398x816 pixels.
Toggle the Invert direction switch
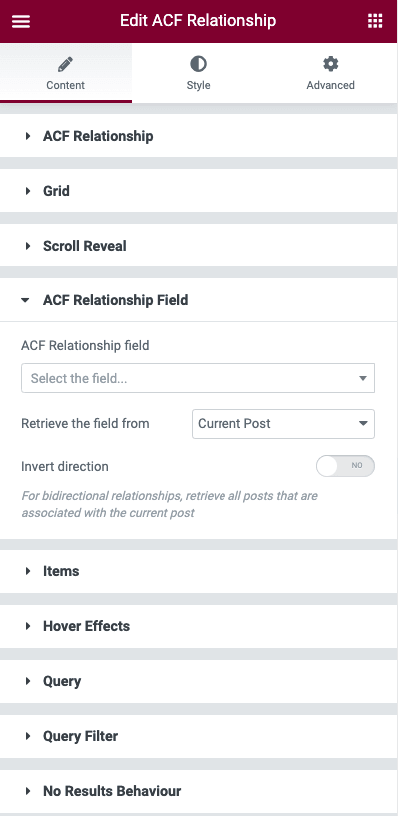(345, 466)
